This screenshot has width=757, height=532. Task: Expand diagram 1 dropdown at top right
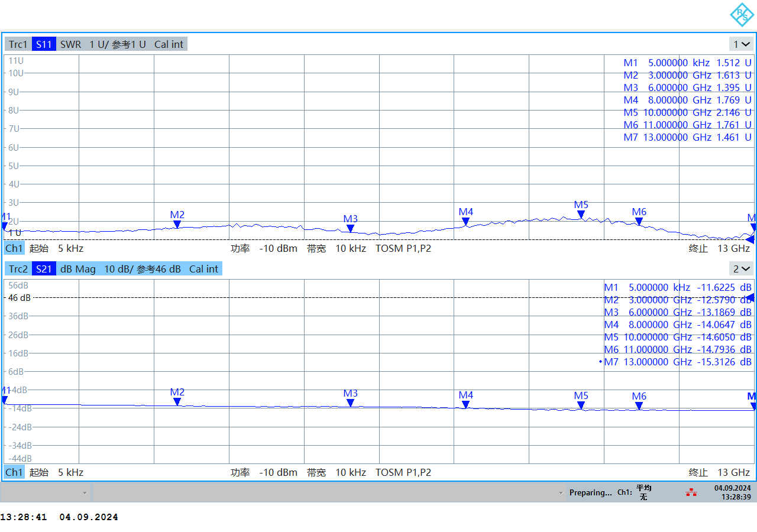742,44
